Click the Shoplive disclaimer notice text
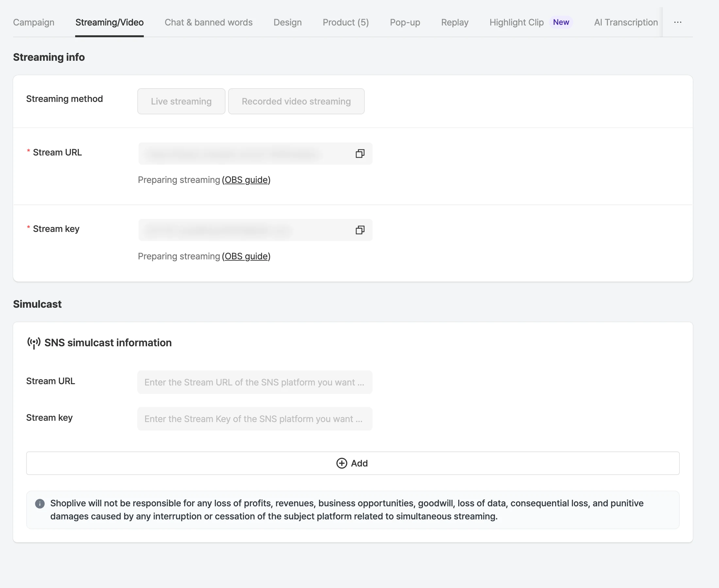This screenshot has height=588, width=719. [x=347, y=510]
